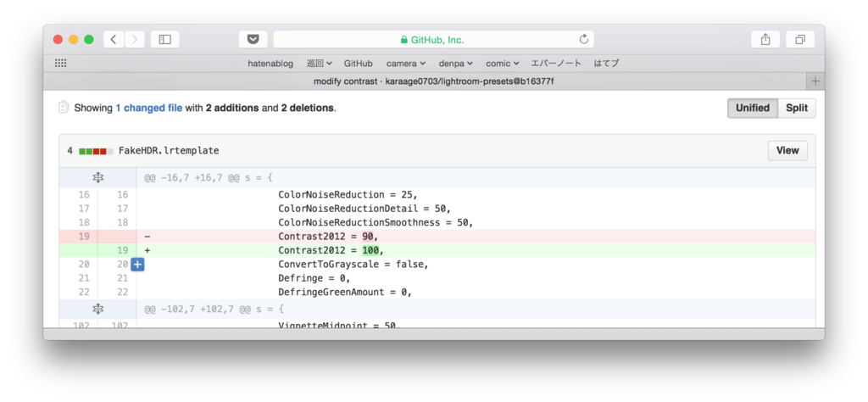Expand hidden diff lines above line 16

[x=98, y=178]
